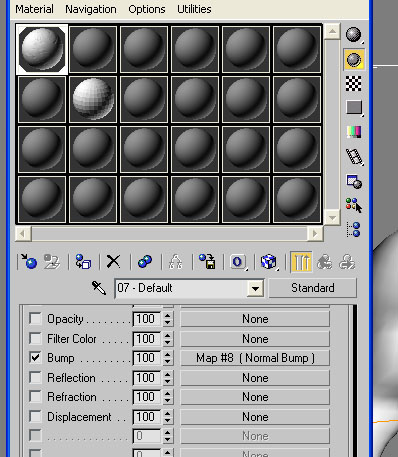Viewport: 398px width, 457px height.
Task: Click the Select by Material icon
Action: point(354,205)
